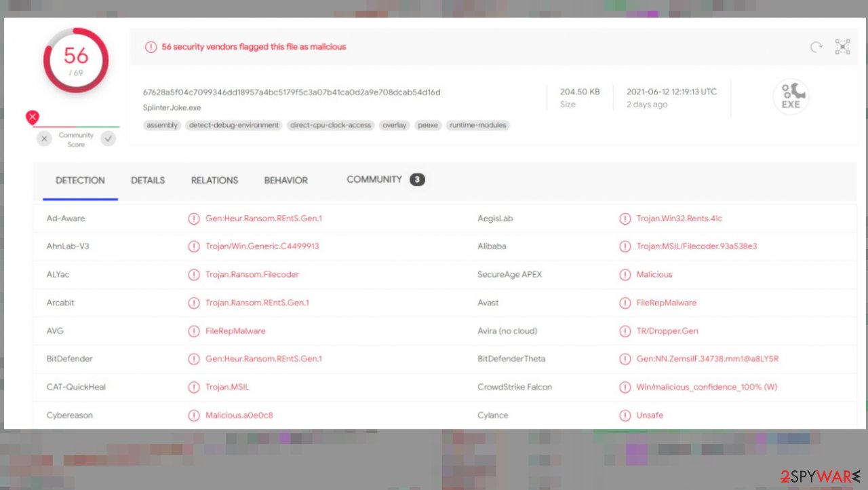Click alert icon next to Arcabit result
This screenshot has width=868, height=490.
point(194,303)
